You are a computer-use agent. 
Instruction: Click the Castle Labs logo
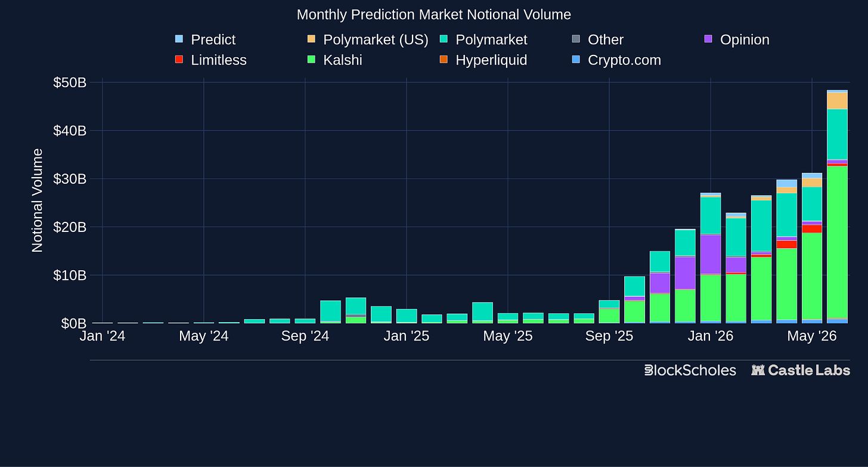[801, 370]
